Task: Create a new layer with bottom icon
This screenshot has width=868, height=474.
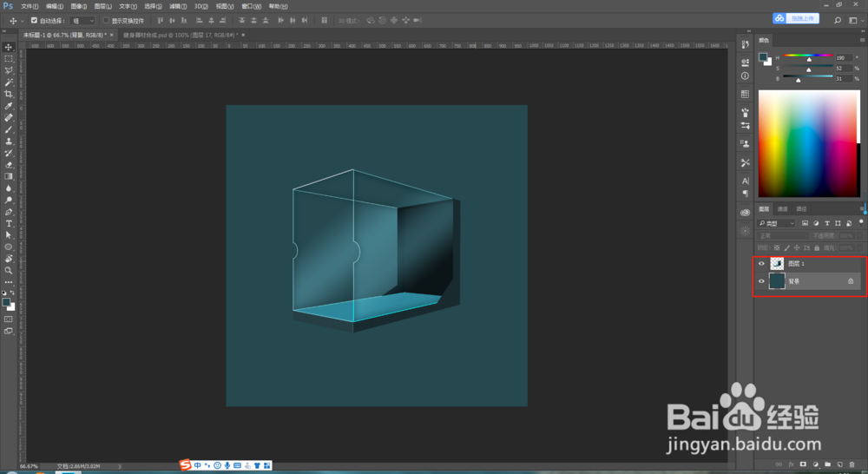Action: point(839,464)
